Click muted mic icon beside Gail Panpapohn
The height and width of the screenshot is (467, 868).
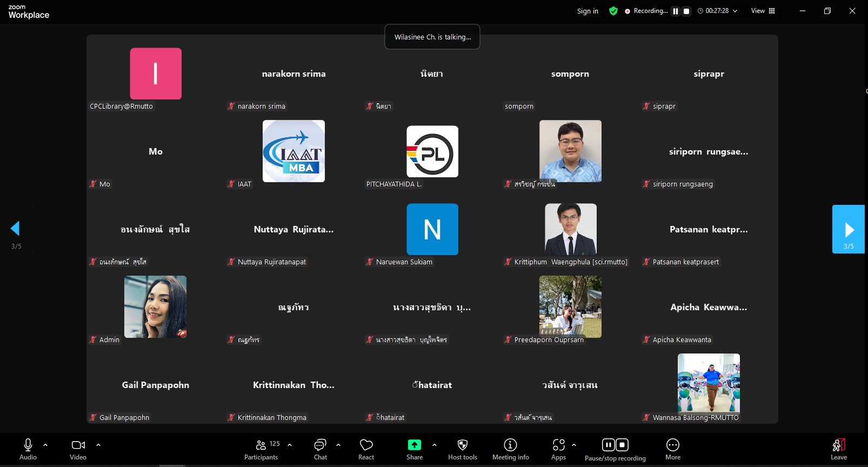click(x=93, y=417)
